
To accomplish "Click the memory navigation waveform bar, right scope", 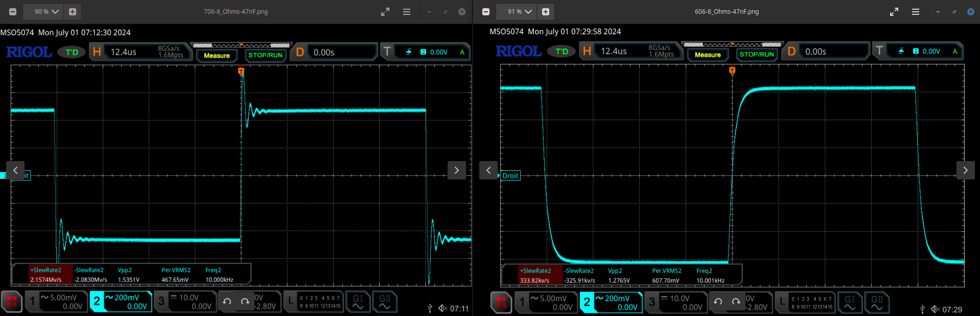I will point(732,44).
